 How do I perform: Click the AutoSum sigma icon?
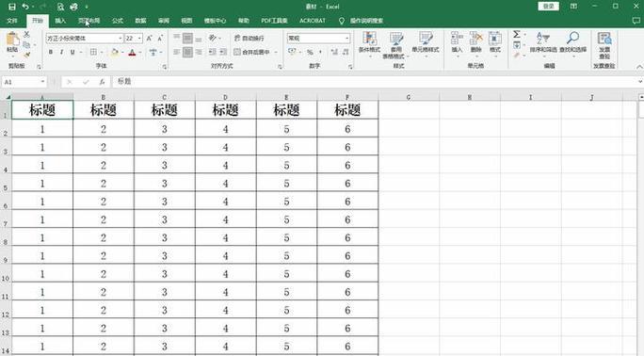[517, 35]
